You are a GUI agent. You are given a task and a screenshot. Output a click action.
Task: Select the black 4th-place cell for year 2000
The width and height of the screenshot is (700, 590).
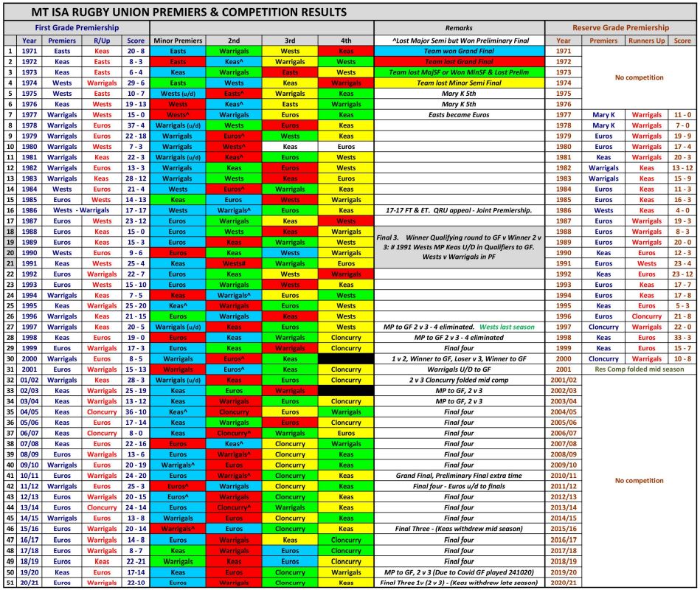[346, 358]
